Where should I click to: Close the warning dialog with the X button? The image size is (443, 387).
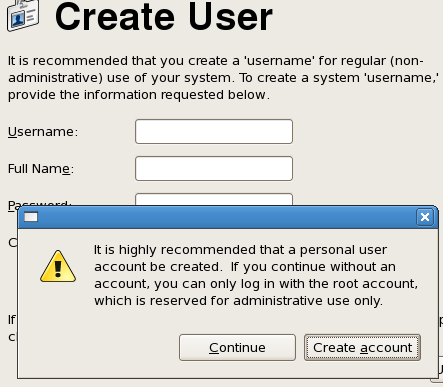pyautogui.click(x=425, y=217)
